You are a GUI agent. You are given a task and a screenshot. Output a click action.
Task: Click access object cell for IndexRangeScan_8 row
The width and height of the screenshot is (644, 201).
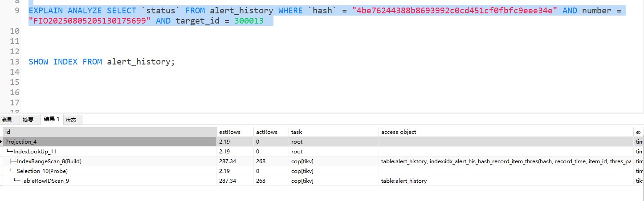tap(505, 161)
